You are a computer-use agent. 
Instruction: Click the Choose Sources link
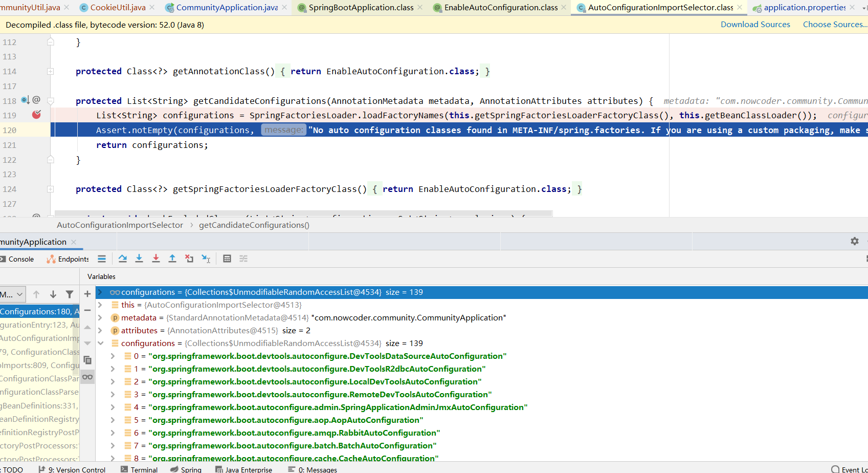click(x=835, y=25)
